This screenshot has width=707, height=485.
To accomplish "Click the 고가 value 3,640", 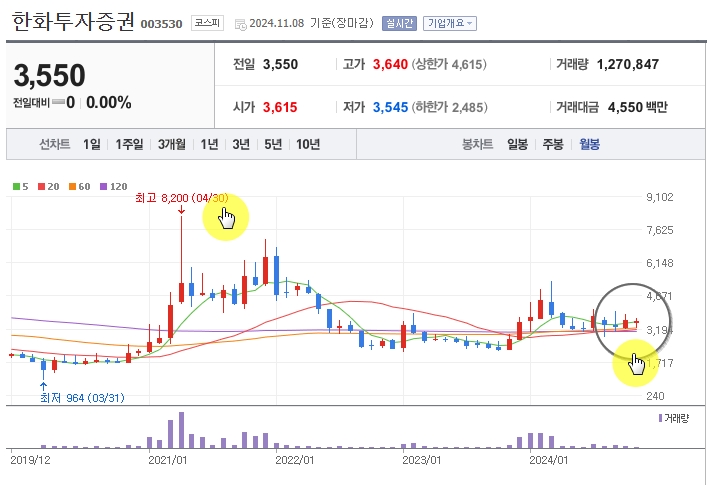I will 390,64.
